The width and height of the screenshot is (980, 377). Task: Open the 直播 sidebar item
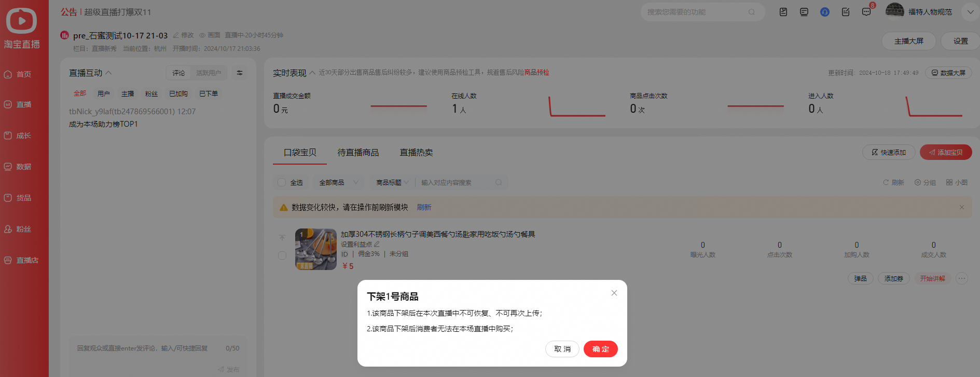click(x=18, y=104)
